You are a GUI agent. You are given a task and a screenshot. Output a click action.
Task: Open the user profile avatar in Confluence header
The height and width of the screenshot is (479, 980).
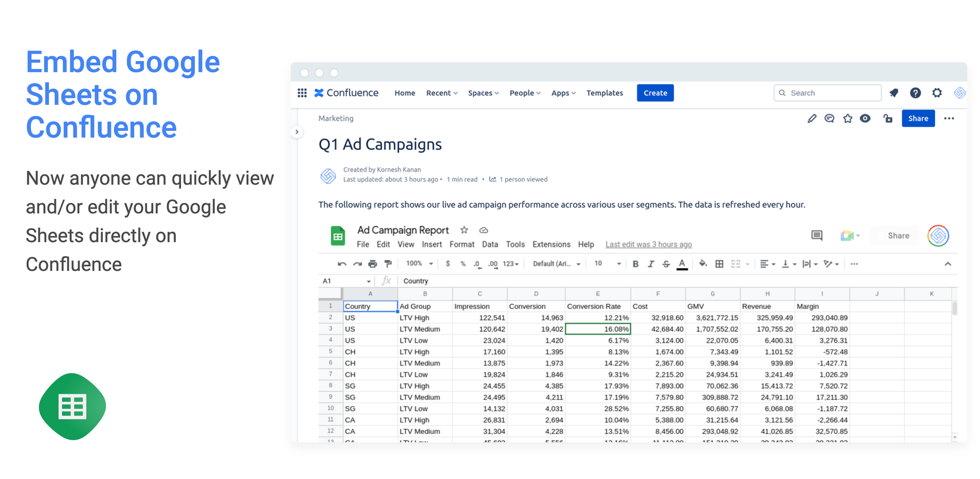[959, 93]
